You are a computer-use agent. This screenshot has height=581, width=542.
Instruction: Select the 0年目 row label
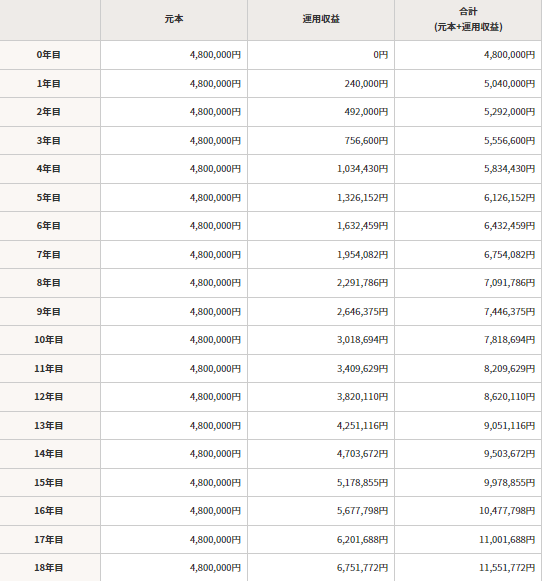50,55
